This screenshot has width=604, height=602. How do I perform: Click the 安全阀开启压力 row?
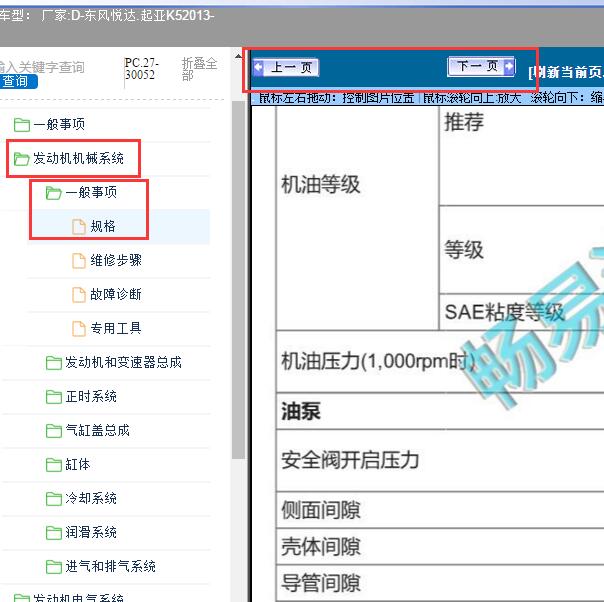tap(440, 460)
